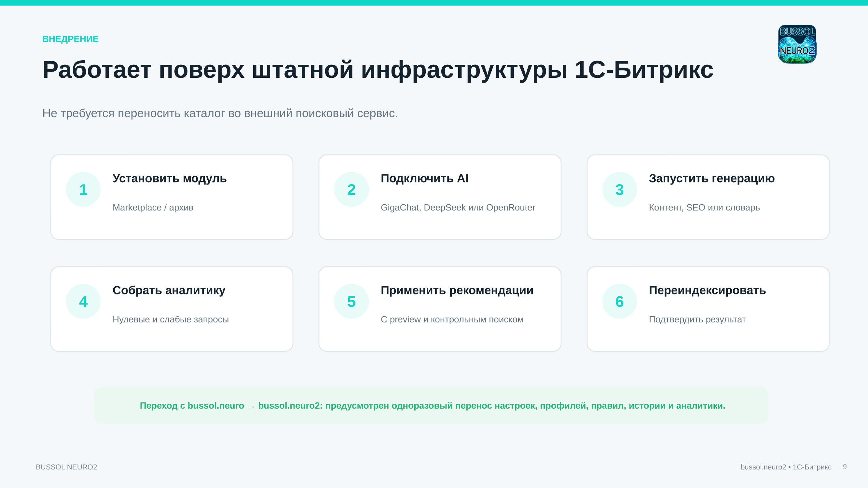
Task: Click the 'Установить модуль' card title
Action: tap(170, 179)
